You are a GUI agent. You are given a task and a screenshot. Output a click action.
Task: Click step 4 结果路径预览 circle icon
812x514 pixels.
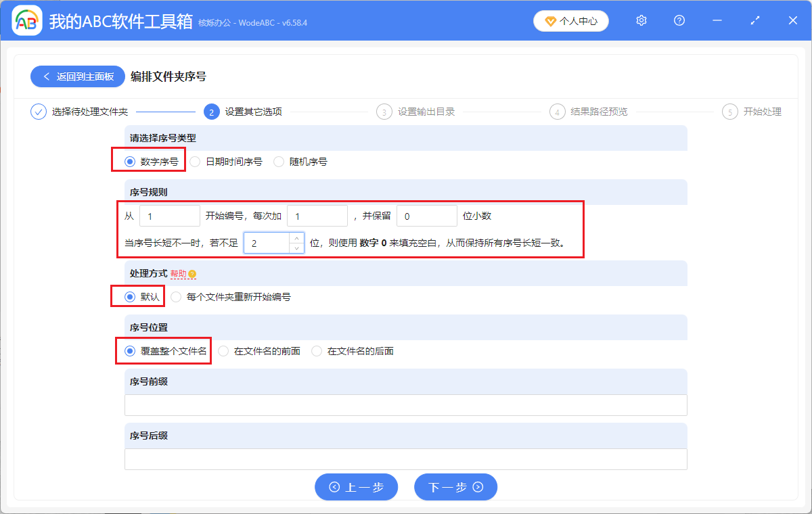(558, 112)
